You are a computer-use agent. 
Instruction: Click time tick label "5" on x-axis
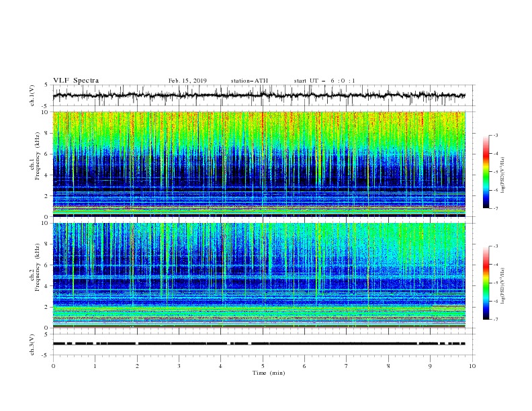(263, 366)
